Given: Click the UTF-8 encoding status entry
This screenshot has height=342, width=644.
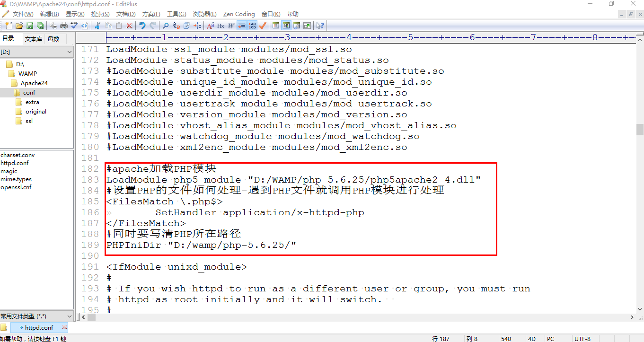Looking at the screenshot, I should click(582, 339).
